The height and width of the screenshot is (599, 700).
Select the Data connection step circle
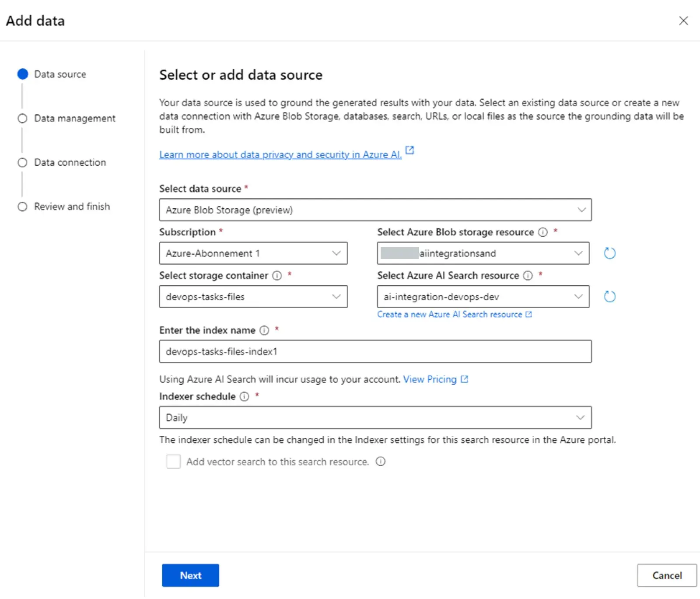22,163
